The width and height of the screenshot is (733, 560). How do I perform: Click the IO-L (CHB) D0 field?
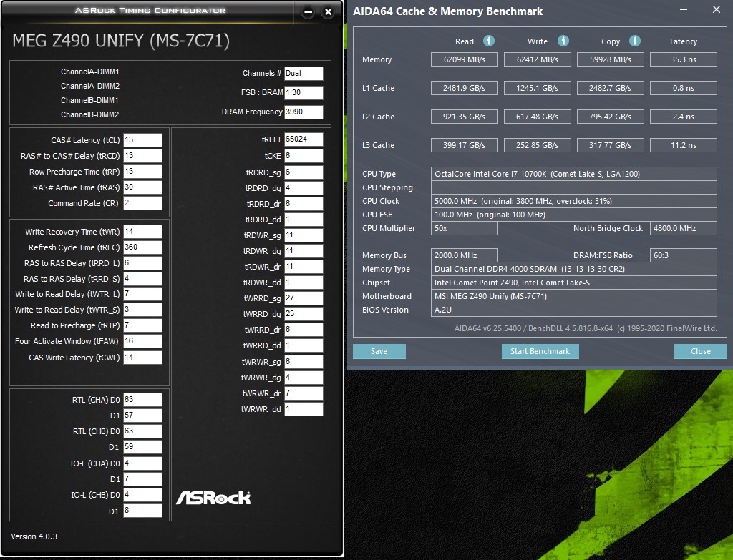(x=142, y=495)
